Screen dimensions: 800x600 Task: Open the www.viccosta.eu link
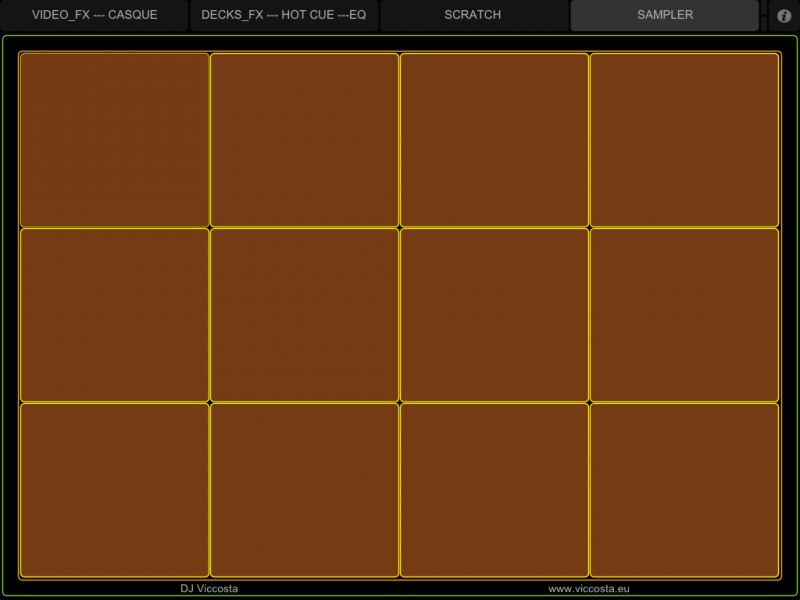(x=589, y=589)
